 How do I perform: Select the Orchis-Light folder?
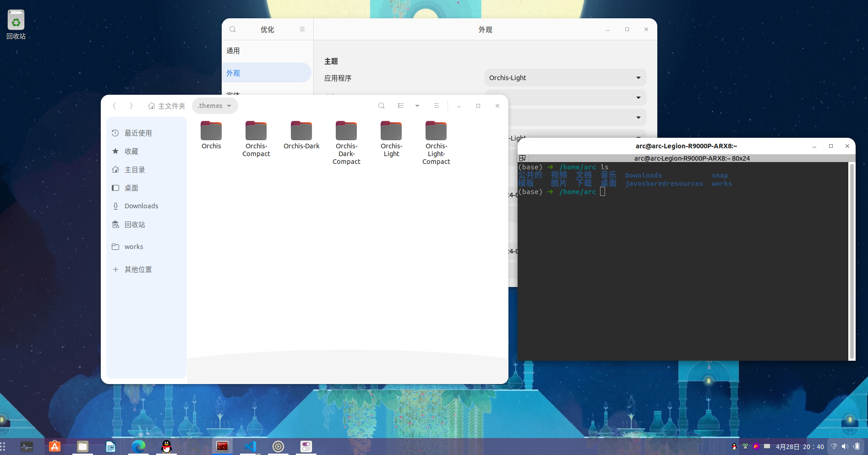pyautogui.click(x=391, y=139)
